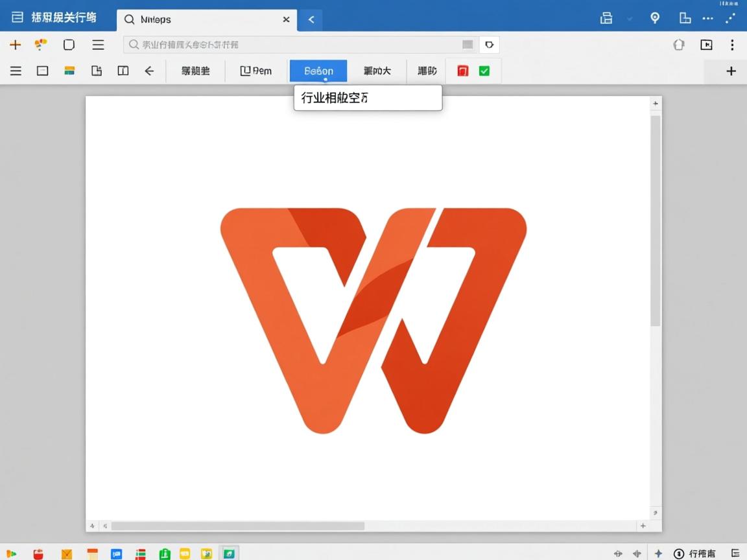Click the back arrow in the formatting toolbar

coord(149,71)
